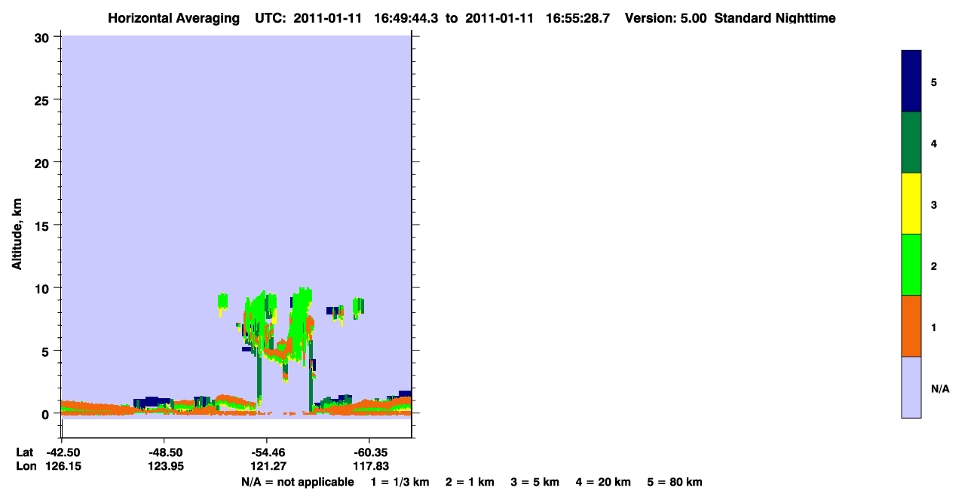Viewport: 980px width, 503px height.
Task: Click the '4 = 20 km' legend text
Action: [x=603, y=482]
